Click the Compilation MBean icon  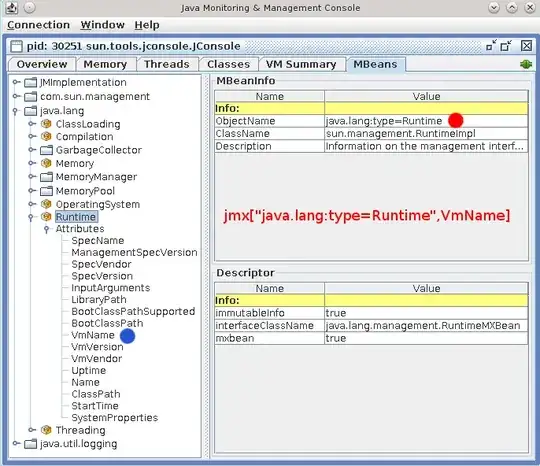46,136
